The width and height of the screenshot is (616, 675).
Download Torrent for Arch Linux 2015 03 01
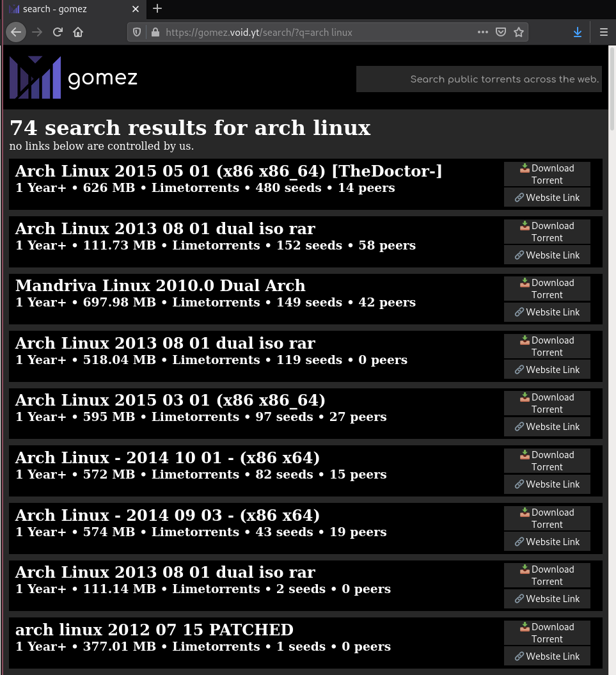[547, 403]
